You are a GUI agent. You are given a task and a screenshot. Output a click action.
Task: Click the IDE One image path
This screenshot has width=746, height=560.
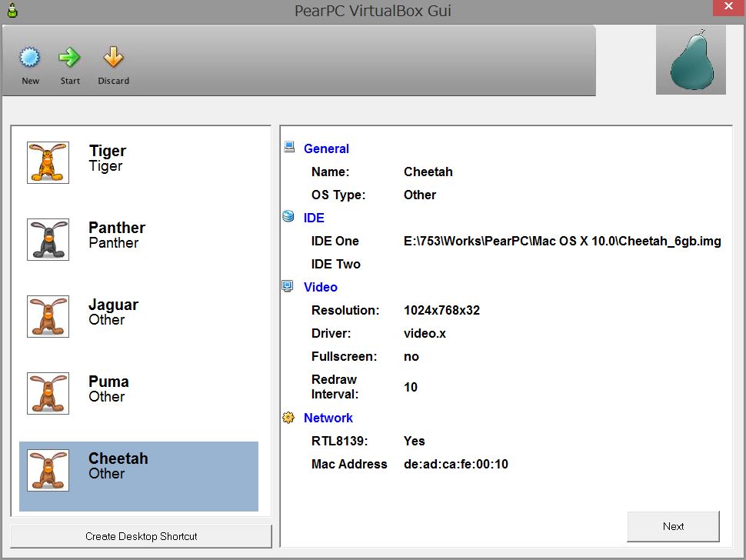pos(562,242)
